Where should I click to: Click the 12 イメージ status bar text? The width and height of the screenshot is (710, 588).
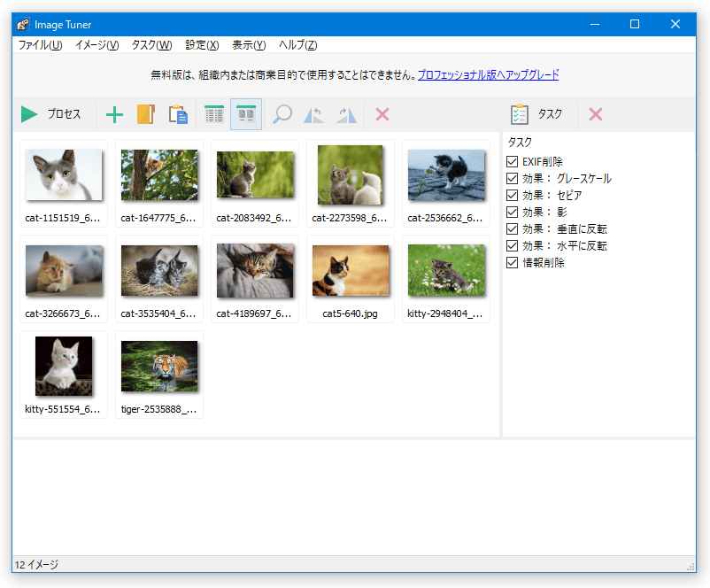[36, 564]
